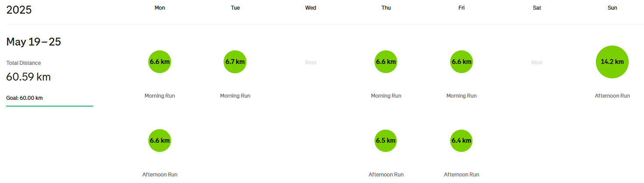Screen dimensions: 644x183
Task: Select Tuesday's 6.7 km run circle
Action: point(235,62)
